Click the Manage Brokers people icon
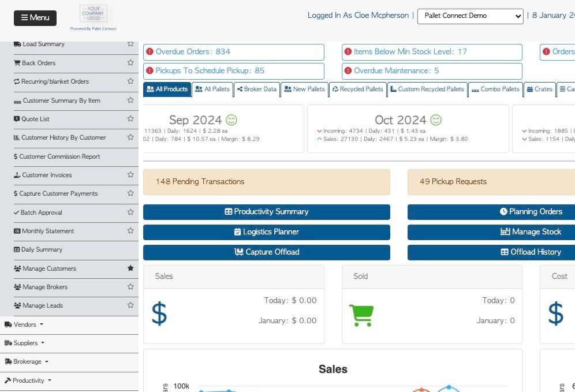Screen dimensions: 575x392 [17, 287]
